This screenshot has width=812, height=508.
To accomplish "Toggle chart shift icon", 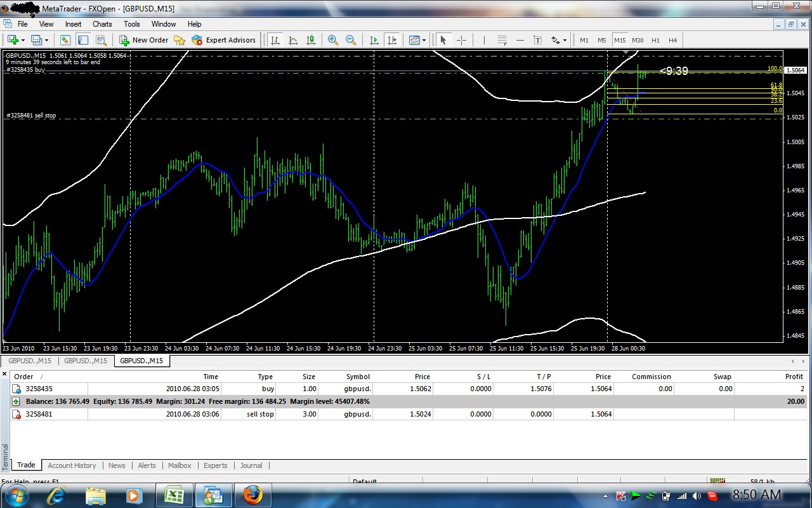I will [392, 40].
